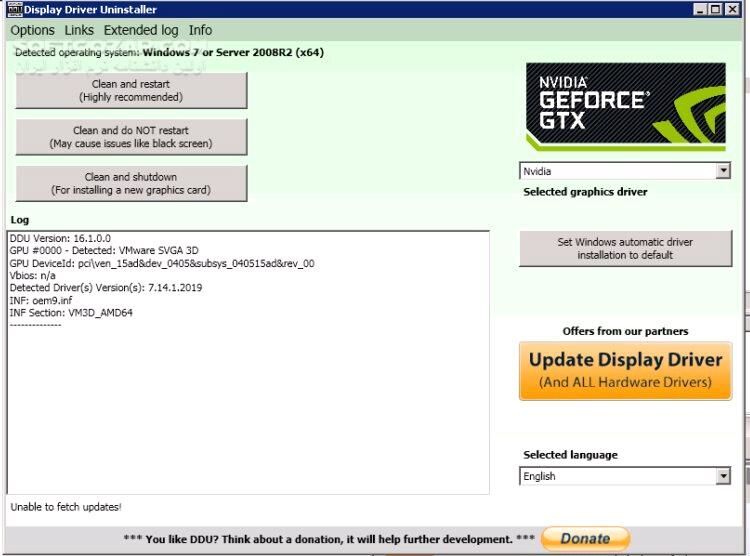Minimize the Display Driver Uninstaller window

click(700, 9)
